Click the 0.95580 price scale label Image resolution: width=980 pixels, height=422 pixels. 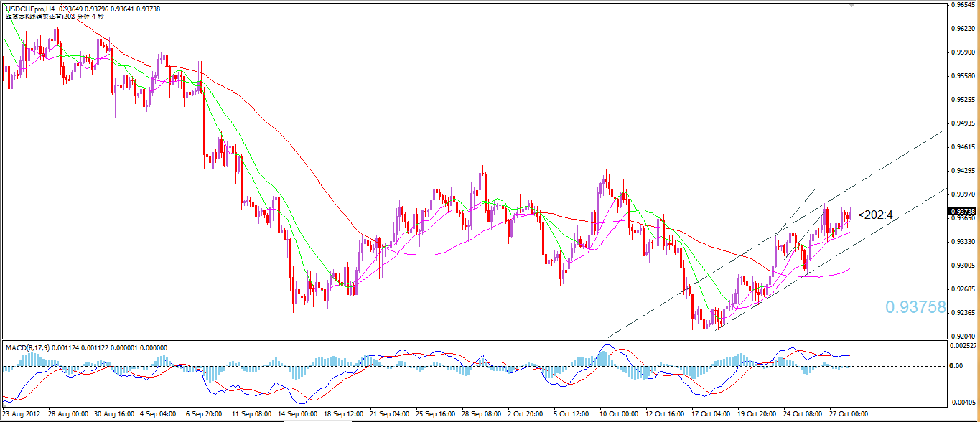click(x=962, y=76)
